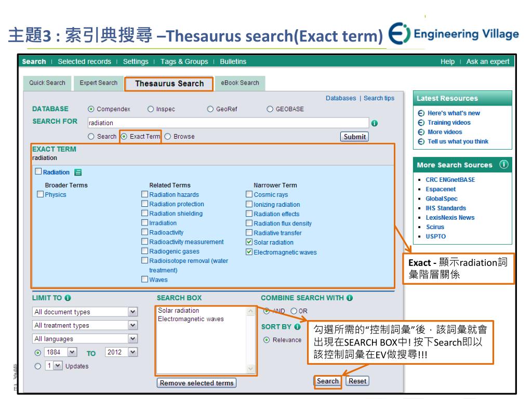Click the Engineering Village logo
Viewport: 532px width, 399px height.
(x=453, y=34)
